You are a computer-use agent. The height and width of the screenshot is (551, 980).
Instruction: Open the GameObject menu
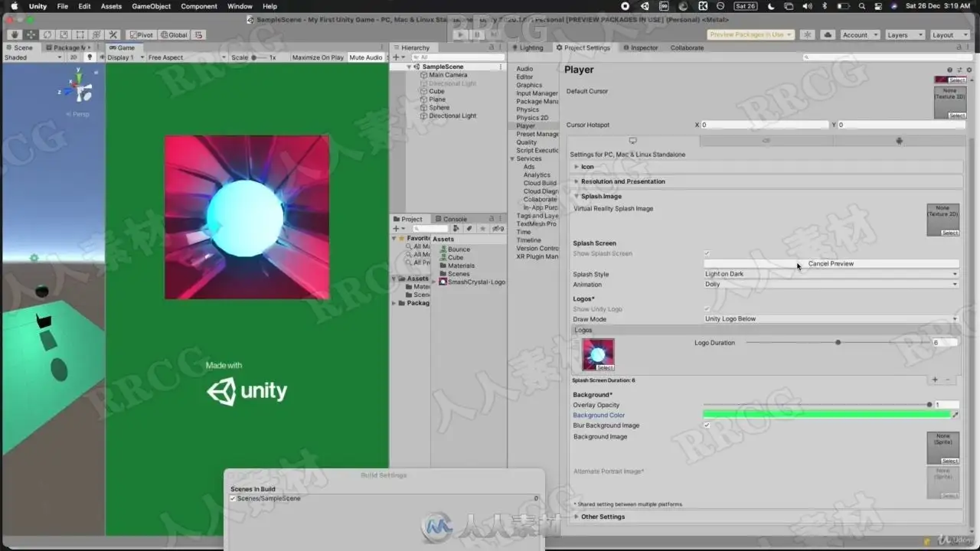pyautogui.click(x=151, y=6)
